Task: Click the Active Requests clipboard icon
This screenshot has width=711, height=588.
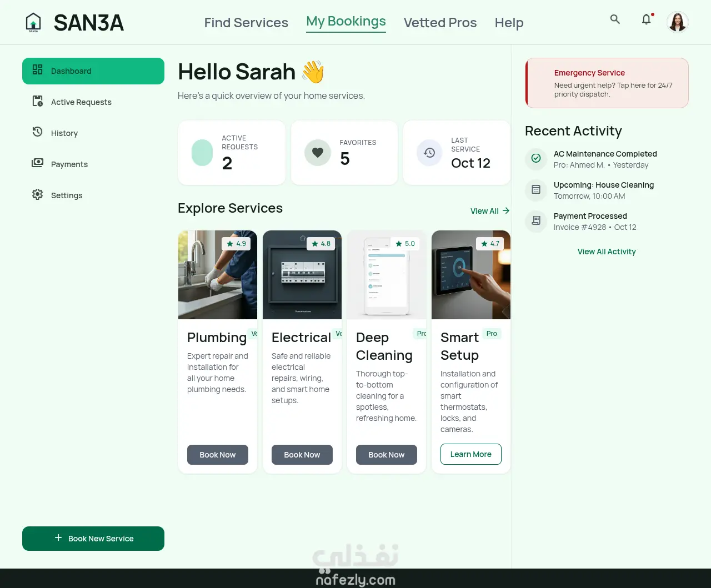Action: click(38, 101)
